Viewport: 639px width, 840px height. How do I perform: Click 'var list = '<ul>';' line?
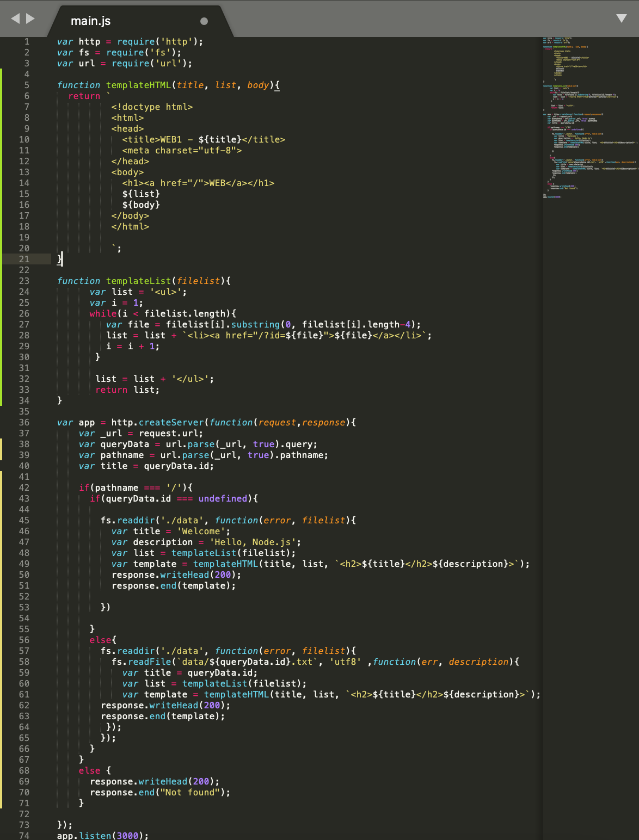[138, 292]
